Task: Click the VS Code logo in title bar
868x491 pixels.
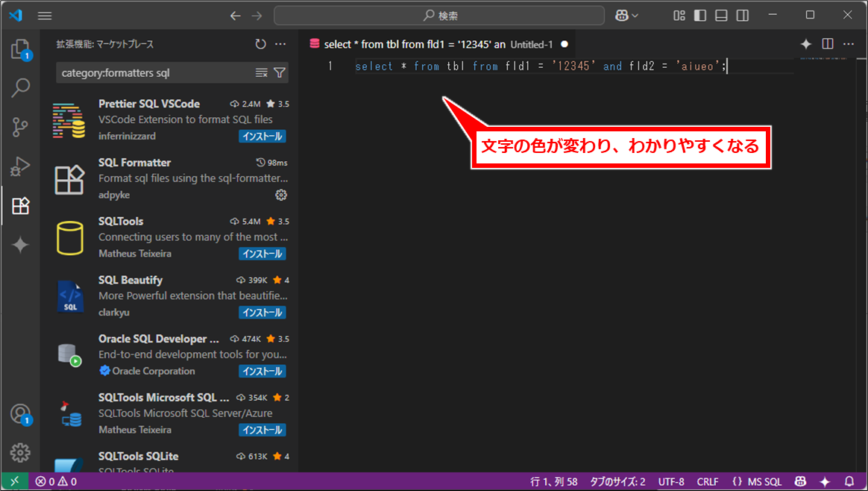Action: coord(16,15)
